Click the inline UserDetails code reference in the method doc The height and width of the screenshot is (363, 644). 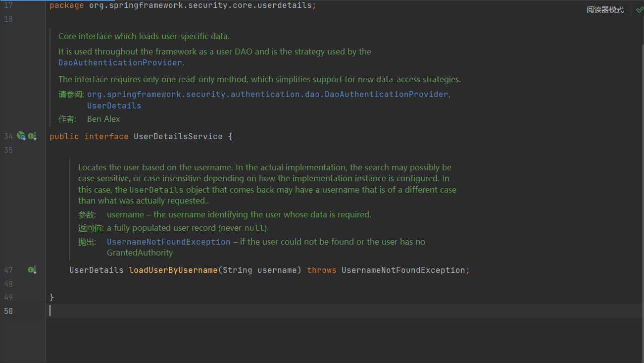pyautogui.click(x=156, y=190)
